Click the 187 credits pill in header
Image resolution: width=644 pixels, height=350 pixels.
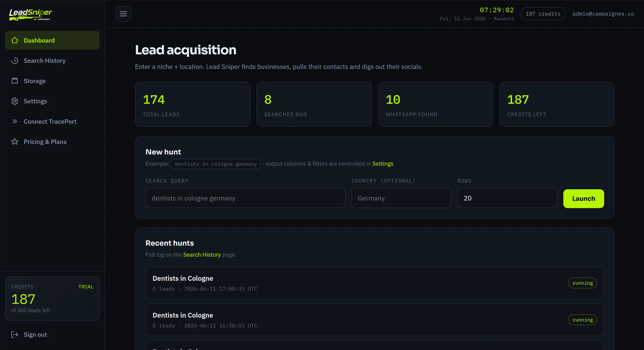click(x=543, y=14)
